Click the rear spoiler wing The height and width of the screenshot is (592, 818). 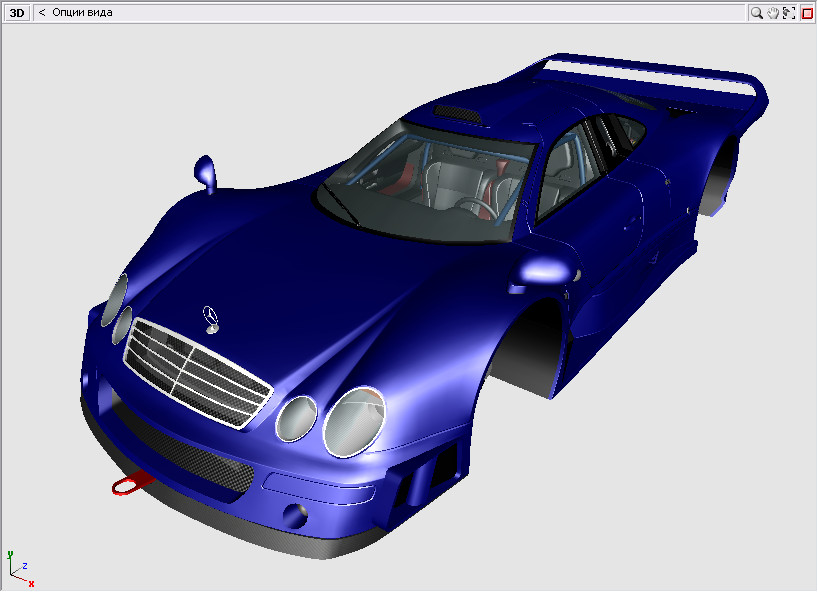tap(650, 75)
